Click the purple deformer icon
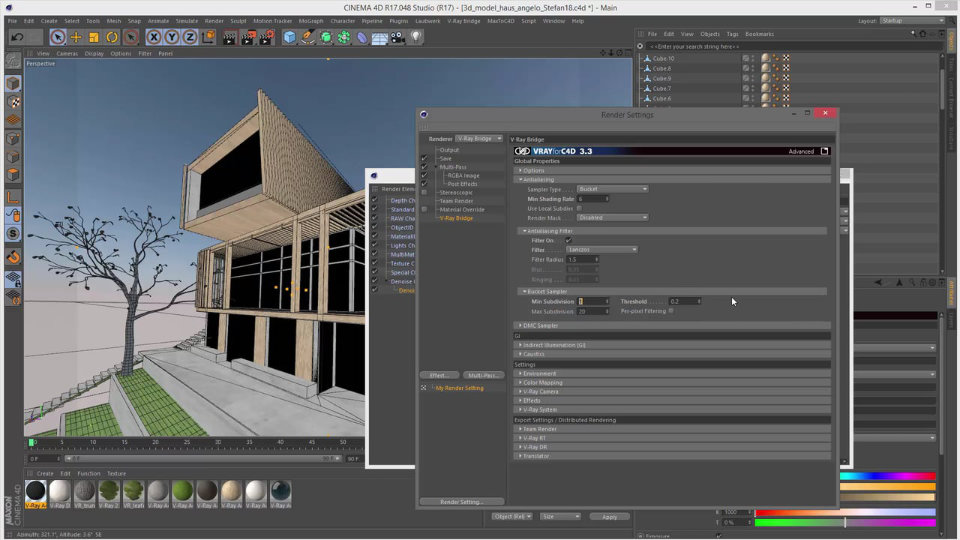The width and height of the screenshot is (960, 540). click(362, 37)
